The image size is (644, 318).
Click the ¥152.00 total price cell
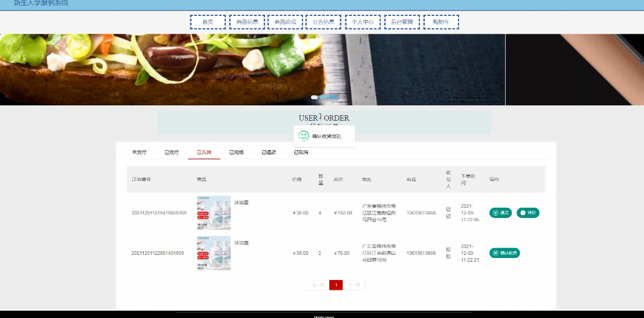pyautogui.click(x=343, y=213)
